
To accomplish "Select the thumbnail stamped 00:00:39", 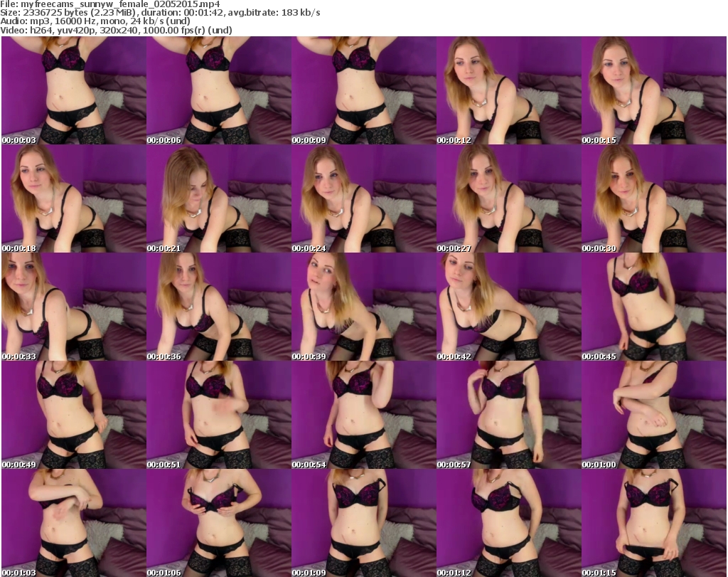I will [x=364, y=307].
